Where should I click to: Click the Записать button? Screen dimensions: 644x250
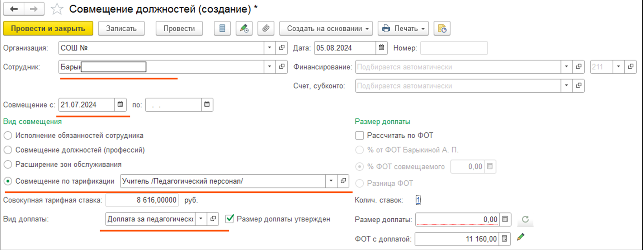[x=121, y=29]
